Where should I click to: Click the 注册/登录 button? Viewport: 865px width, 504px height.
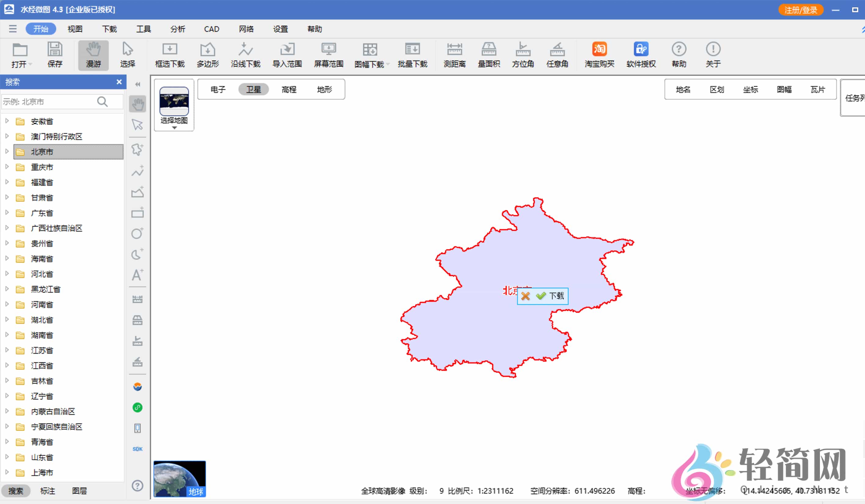point(801,9)
